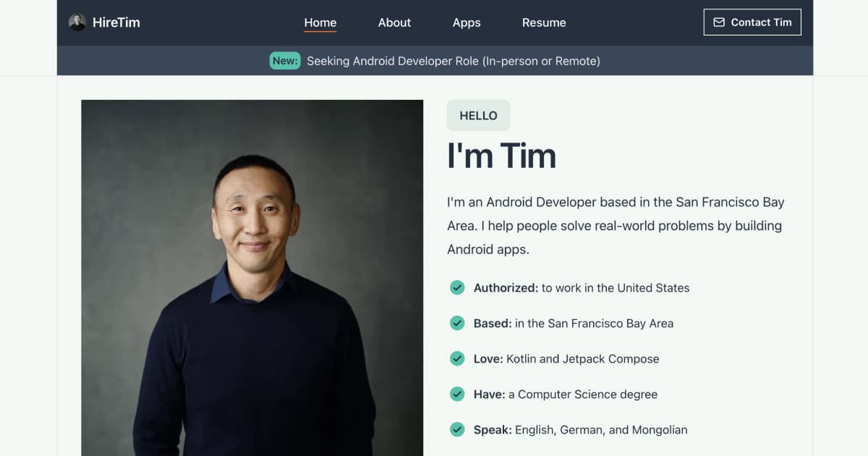The height and width of the screenshot is (456, 868).
Task: Click the green checkmark beside Authorized
Action: point(457,287)
